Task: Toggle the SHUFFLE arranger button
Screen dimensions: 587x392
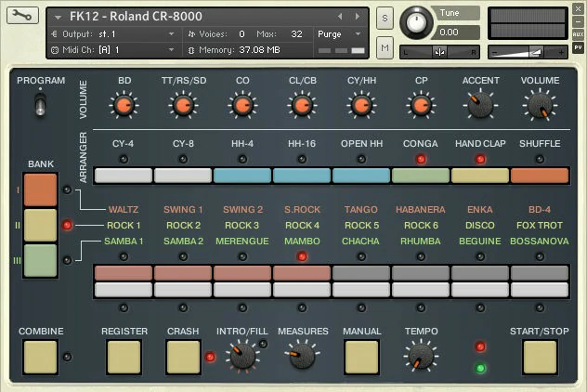Action: [x=540, y=176]
